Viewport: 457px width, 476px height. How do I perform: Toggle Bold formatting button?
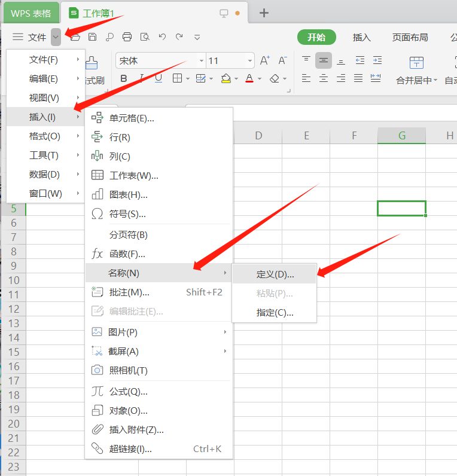(124, 78)
